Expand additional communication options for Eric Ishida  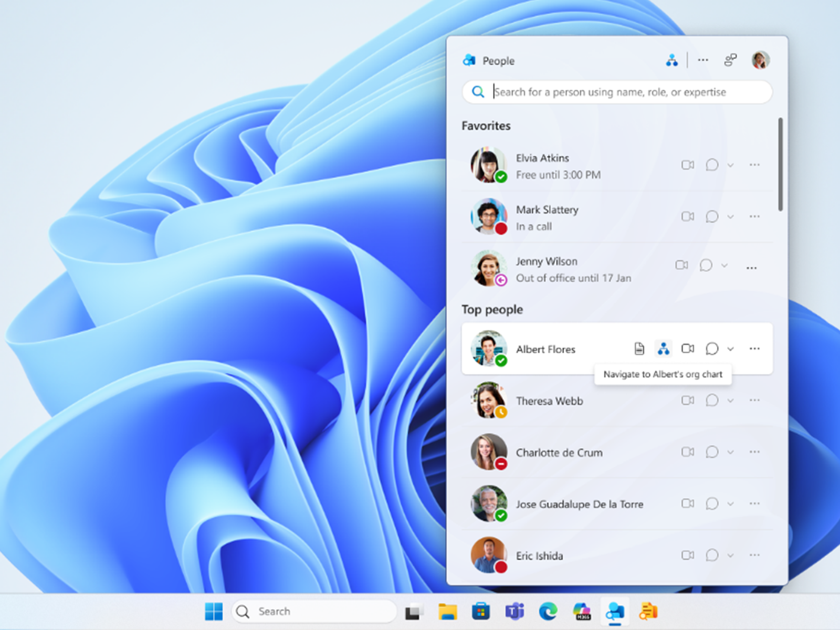[x=730, y=555]
